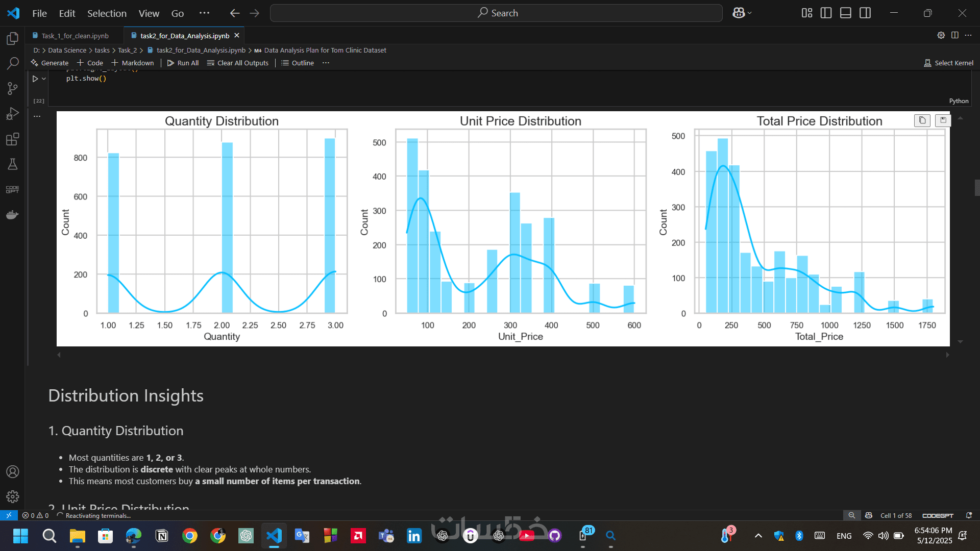Click the Run All button
The width and height of the screenshot is (980, 551).
(183, 63)
